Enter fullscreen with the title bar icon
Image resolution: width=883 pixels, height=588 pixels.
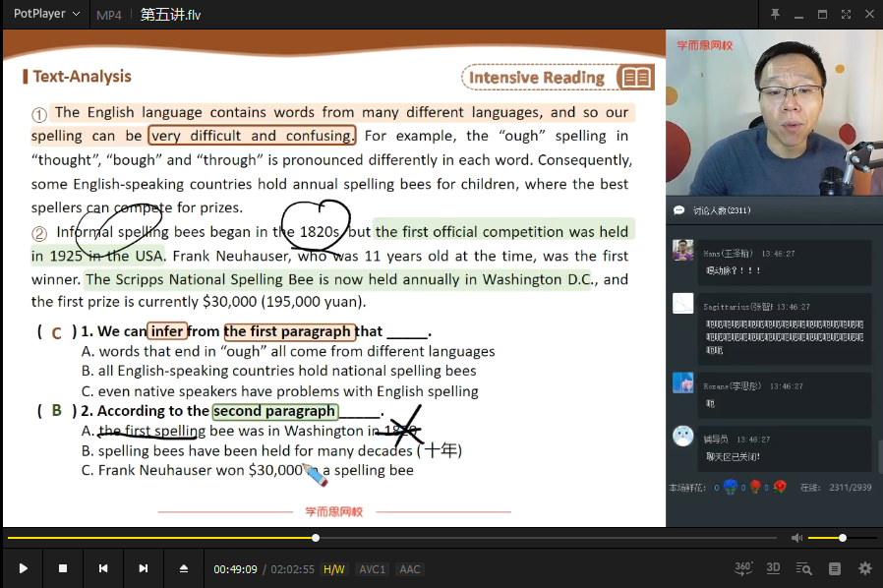pyautogui.click(x=846, y=14)
